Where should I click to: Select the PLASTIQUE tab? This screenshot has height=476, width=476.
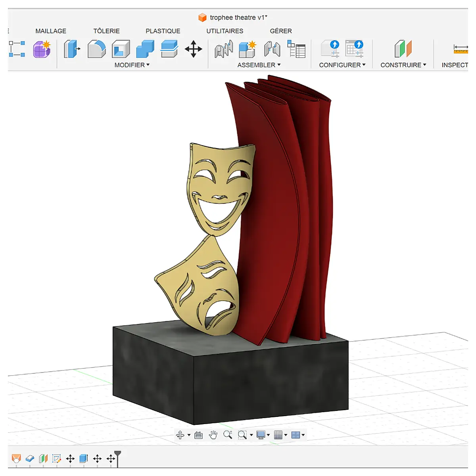(x=163, y=31)
